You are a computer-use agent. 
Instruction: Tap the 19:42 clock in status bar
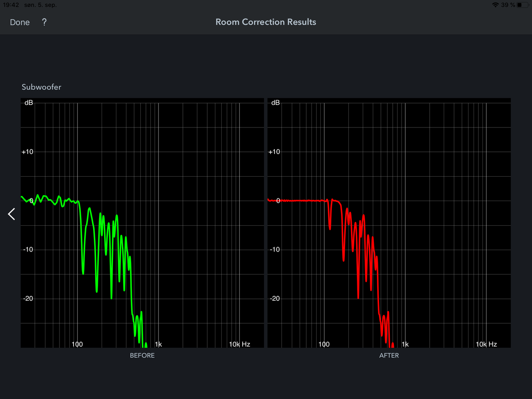[11, 5]
